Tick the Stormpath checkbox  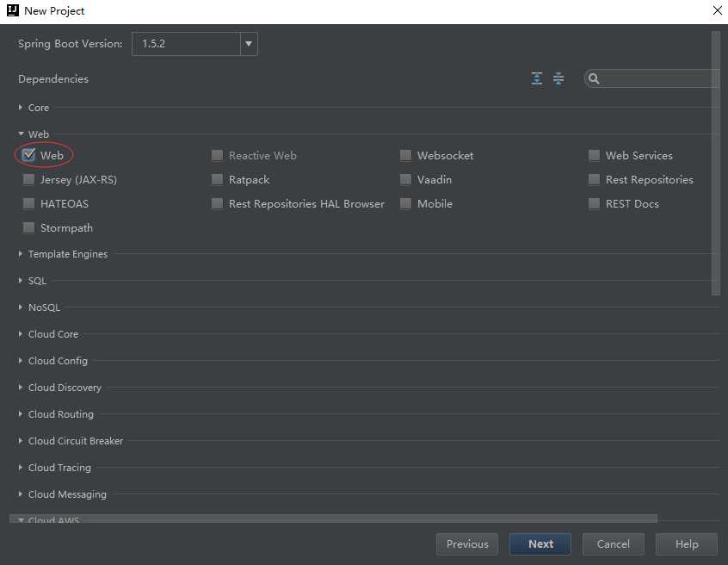[28, 227]
